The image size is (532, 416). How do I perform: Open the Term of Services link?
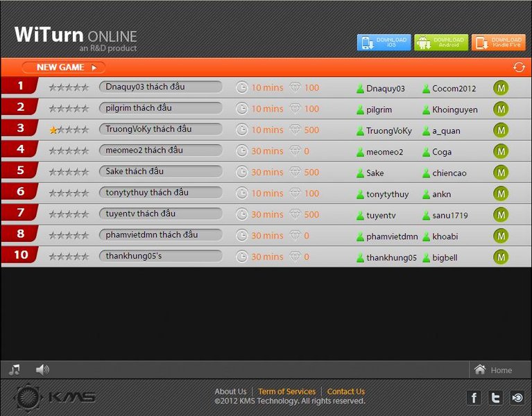(286, 392)
